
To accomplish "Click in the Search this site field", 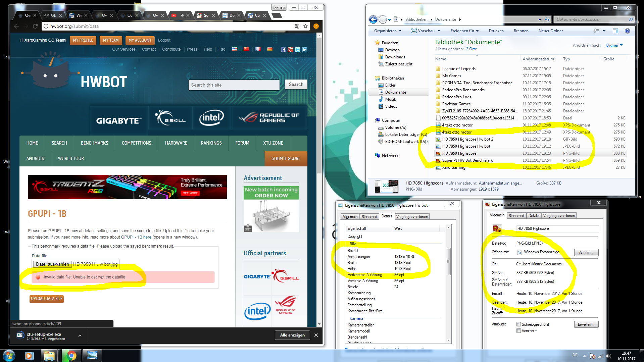I will (x=234, y=85).
